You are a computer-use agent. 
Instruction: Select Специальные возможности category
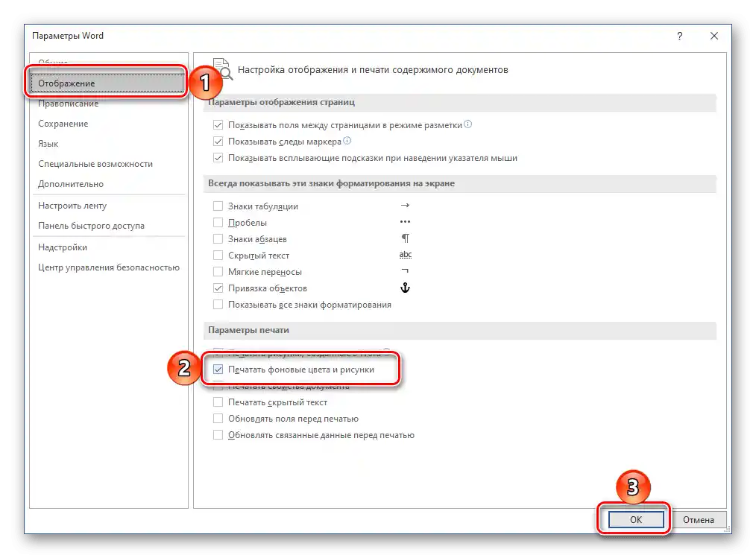(95, 165)
